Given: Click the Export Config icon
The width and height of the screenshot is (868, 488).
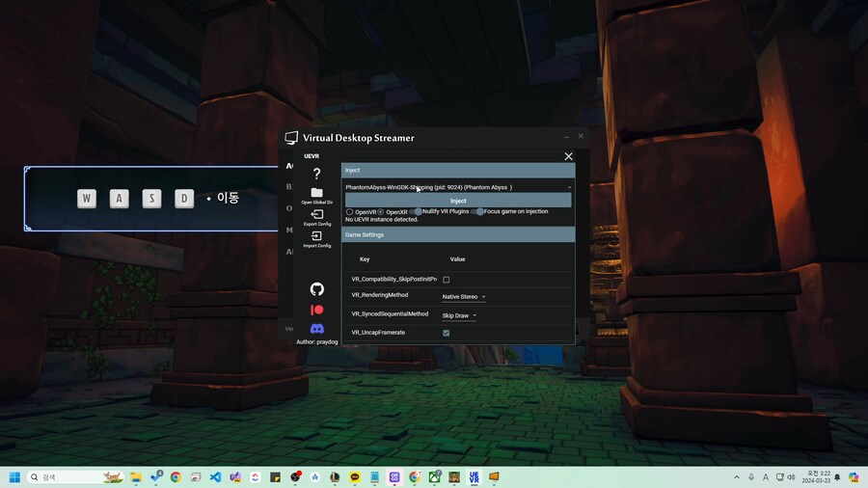Looking at the screenshot, I should (316, 215).
